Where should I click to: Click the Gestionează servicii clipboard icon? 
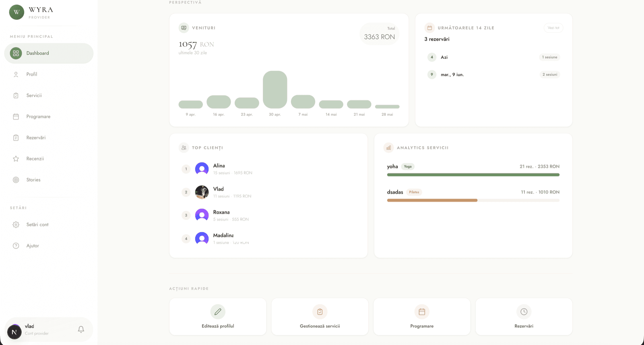[x=320, y=312]
